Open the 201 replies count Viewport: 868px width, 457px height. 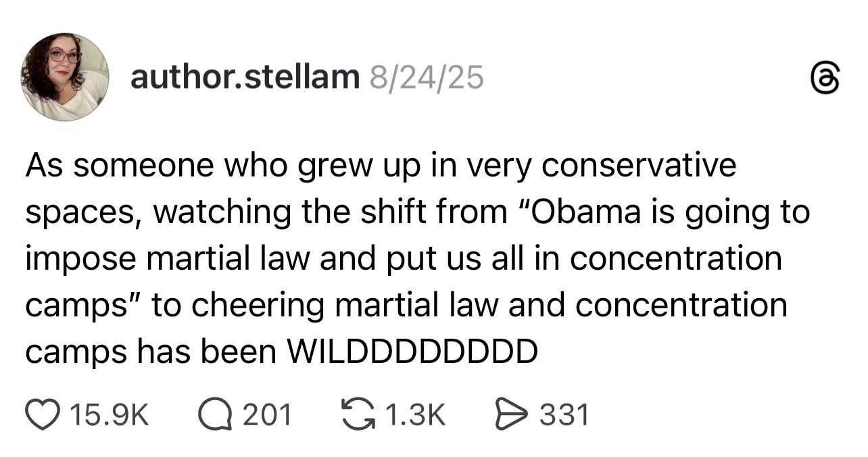coord(266,414)
